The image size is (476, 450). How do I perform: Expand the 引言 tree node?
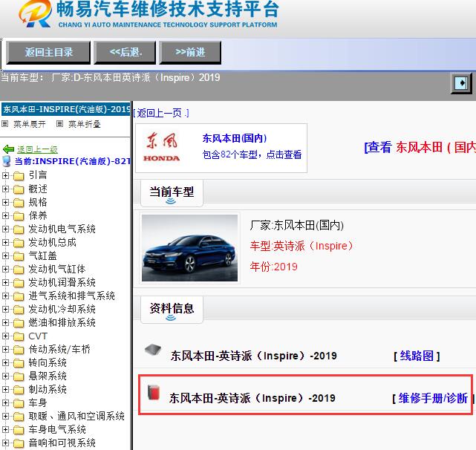5,175
